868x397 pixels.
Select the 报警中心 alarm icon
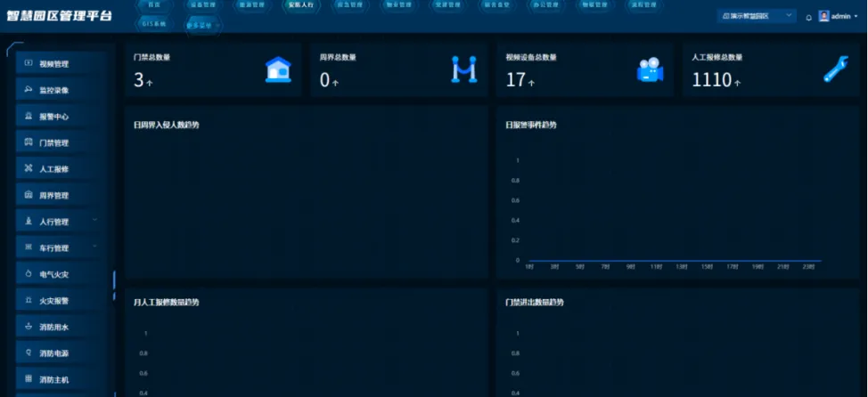click(x=29, y=116)
